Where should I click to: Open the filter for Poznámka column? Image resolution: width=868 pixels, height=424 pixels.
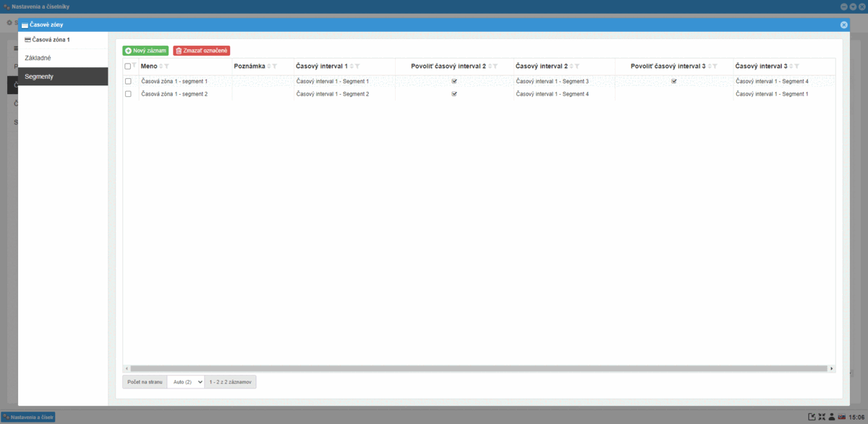point(275,66)
